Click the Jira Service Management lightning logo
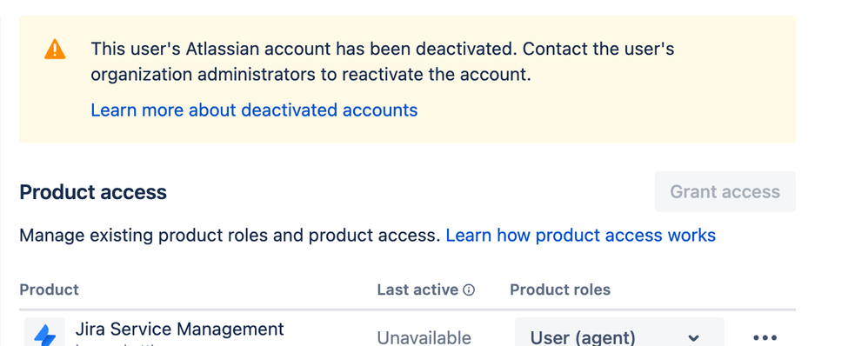 click(x=45, y=334)
